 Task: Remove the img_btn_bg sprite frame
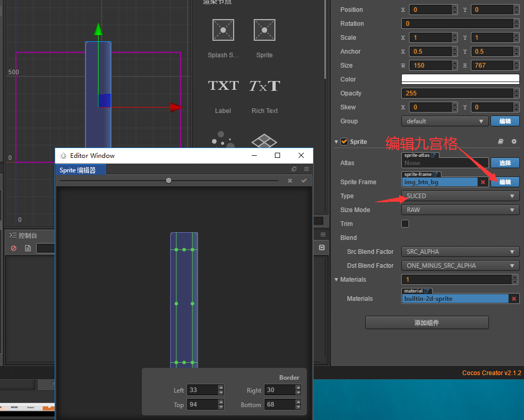[483, 182]
